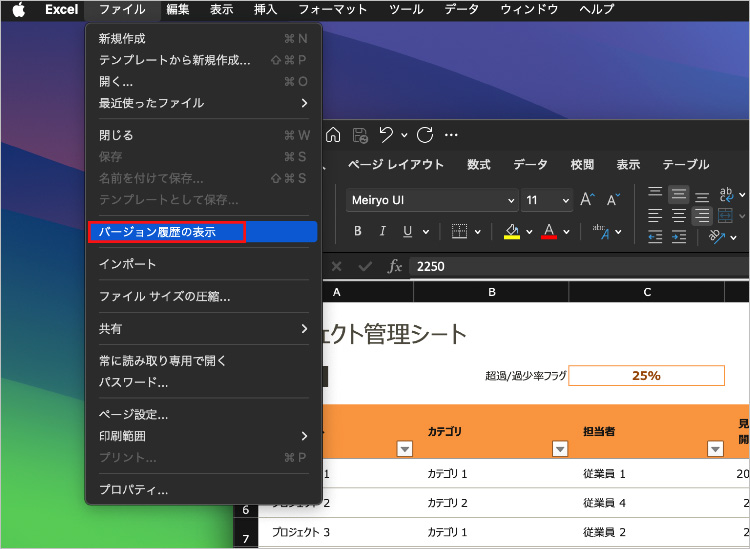This screenshot has height=549, width=750.
Task: Select インポート from the menu
Action: pyautogui.click(x=204, y=264)
